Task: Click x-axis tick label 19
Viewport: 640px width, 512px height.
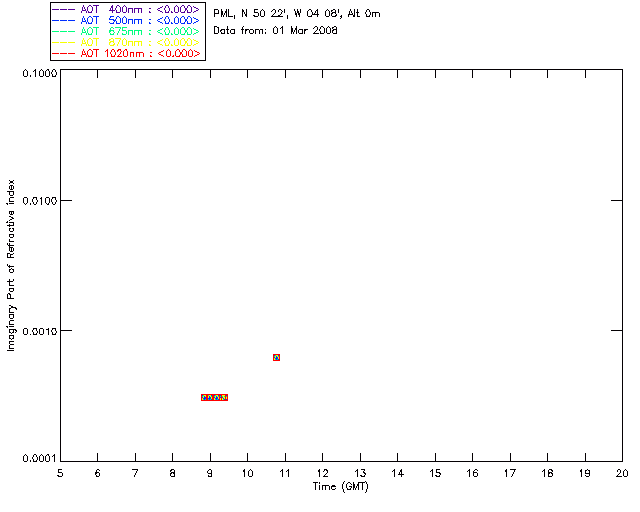Action: (585, 474)
